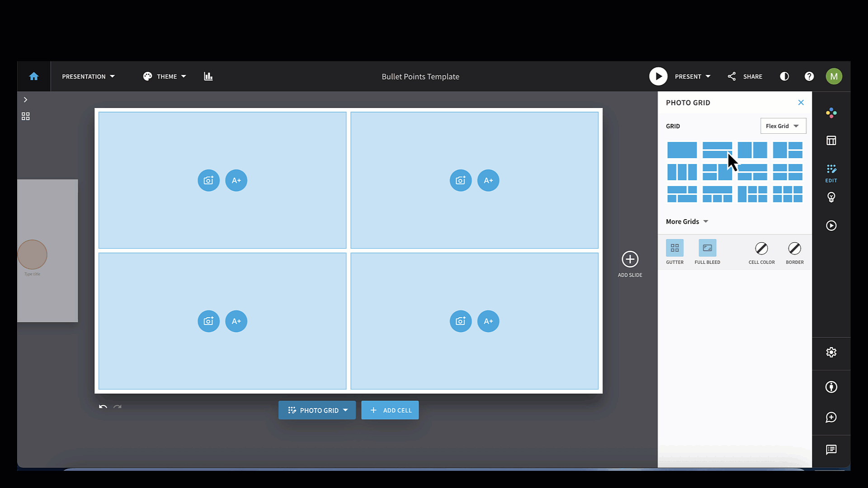Open the BORDER color picker

pyautogui.click(x=794, y=248)
